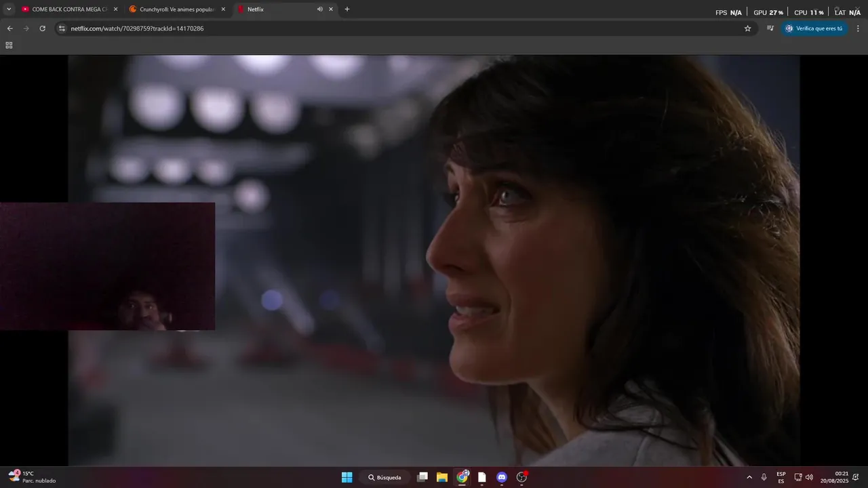Open Discord from the taskbar
The height and width of the screenshot is (488, 868).
click(502, 477)
